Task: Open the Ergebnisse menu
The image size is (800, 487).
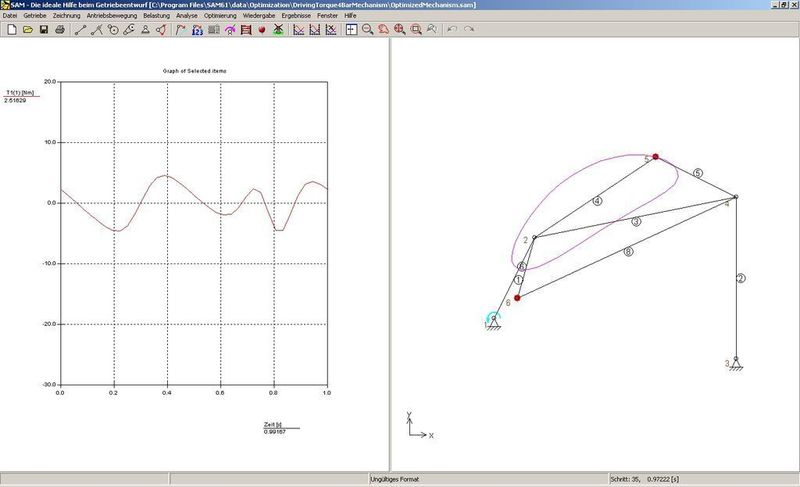Action: (x=296, y=16)
